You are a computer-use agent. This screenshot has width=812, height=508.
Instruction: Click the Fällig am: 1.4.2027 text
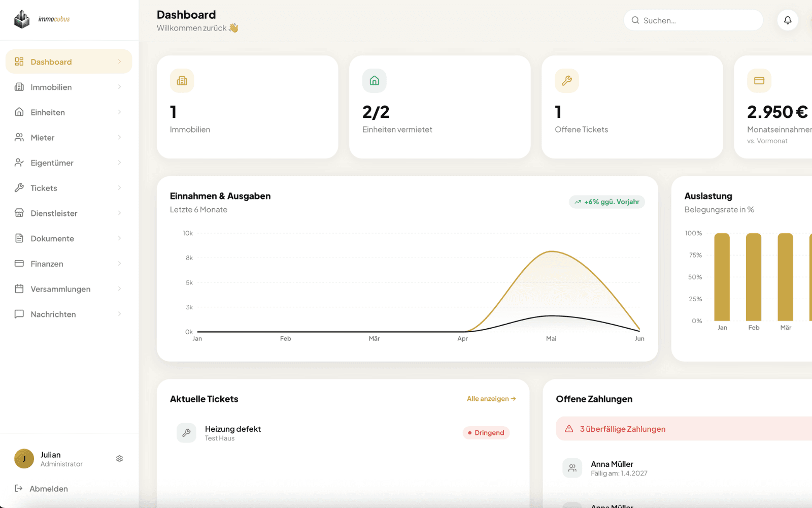click(619, 473)
